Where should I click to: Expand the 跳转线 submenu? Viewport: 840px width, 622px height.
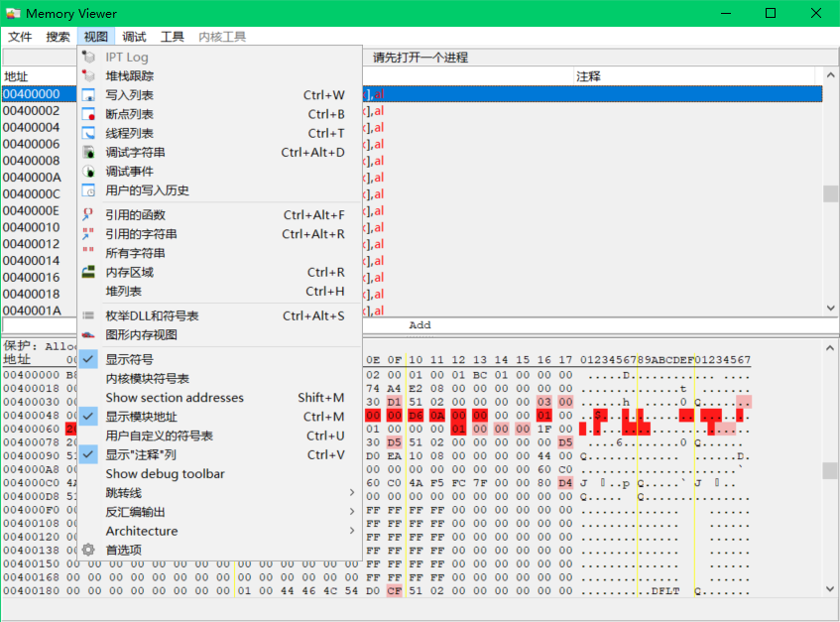pos(219,493)
